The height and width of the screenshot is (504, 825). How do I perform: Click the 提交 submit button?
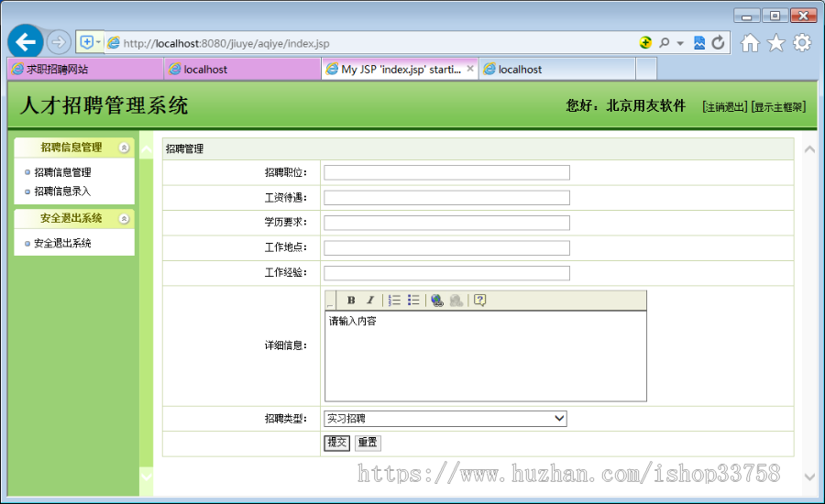click(336, 443)
